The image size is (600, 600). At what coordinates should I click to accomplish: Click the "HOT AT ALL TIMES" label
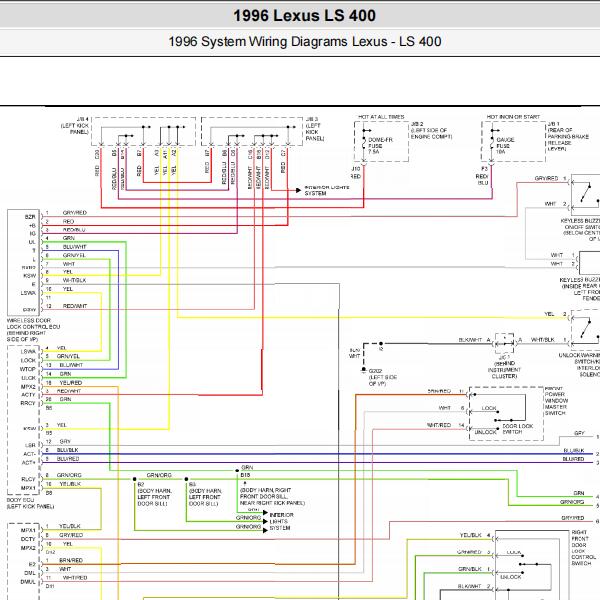click(381, 117)
